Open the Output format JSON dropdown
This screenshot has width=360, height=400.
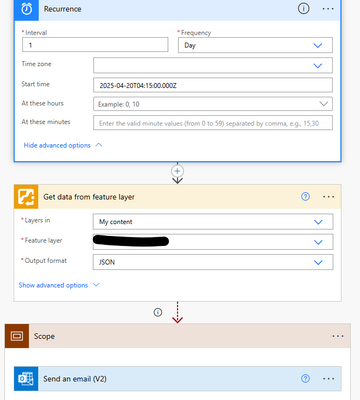tap(213, 262)
